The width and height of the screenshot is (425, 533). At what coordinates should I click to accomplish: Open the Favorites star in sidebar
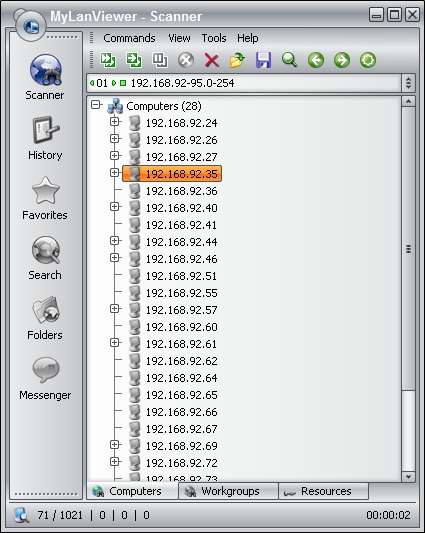coord(45,198)
